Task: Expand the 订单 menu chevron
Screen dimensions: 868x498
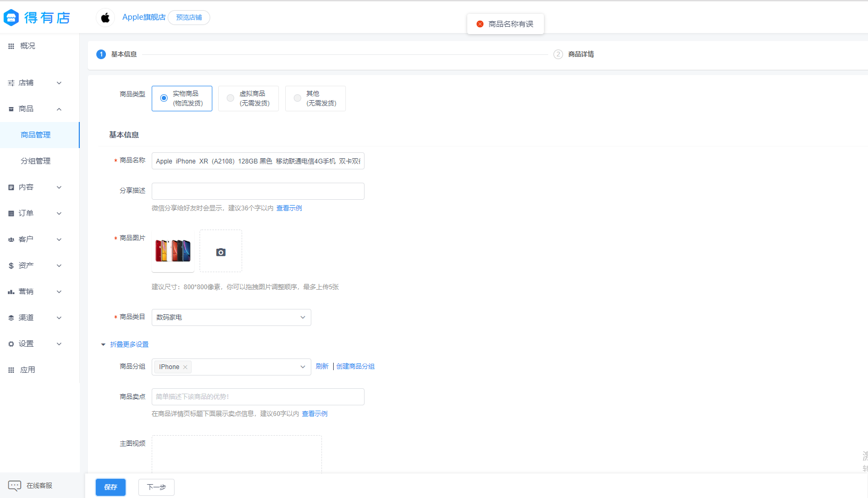Action: pyautogui.click(x=59, y=214)
